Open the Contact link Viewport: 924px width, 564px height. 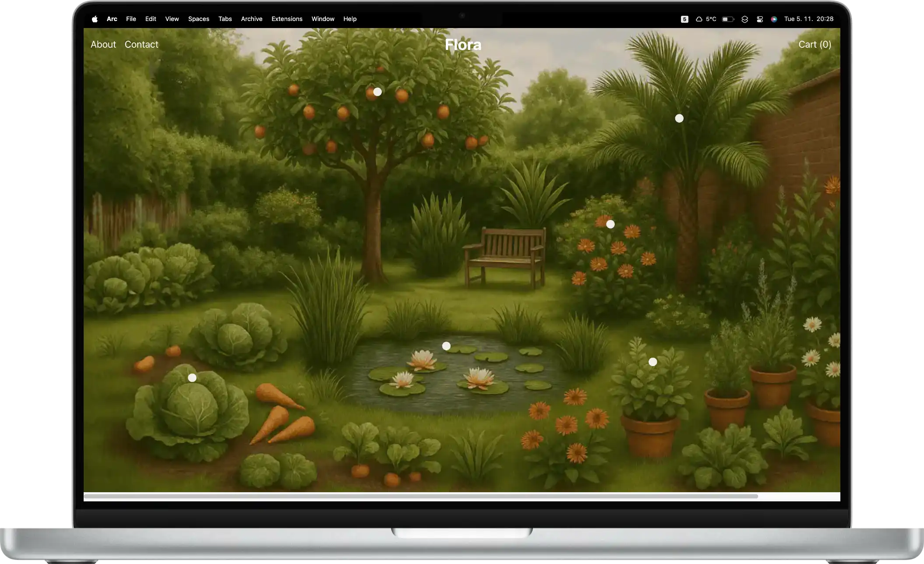click(x=141, y=45)
